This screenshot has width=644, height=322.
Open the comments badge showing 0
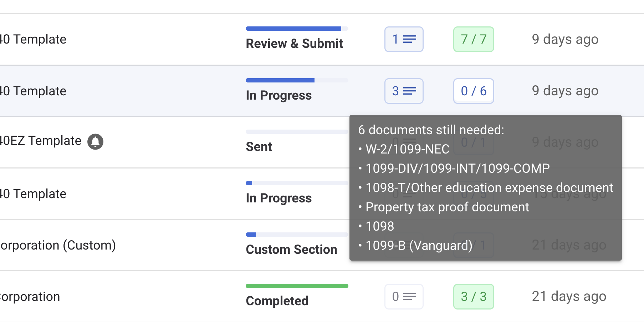point(404,297)
